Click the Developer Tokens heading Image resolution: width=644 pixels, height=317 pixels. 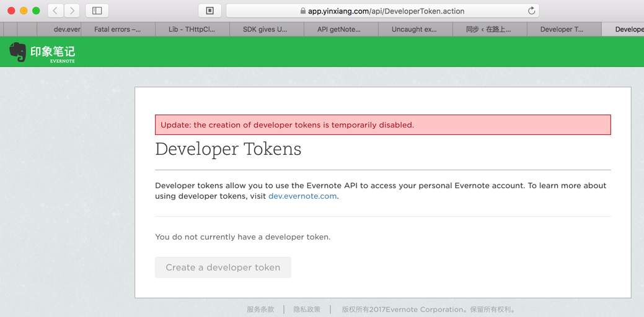tap(228, 149)
